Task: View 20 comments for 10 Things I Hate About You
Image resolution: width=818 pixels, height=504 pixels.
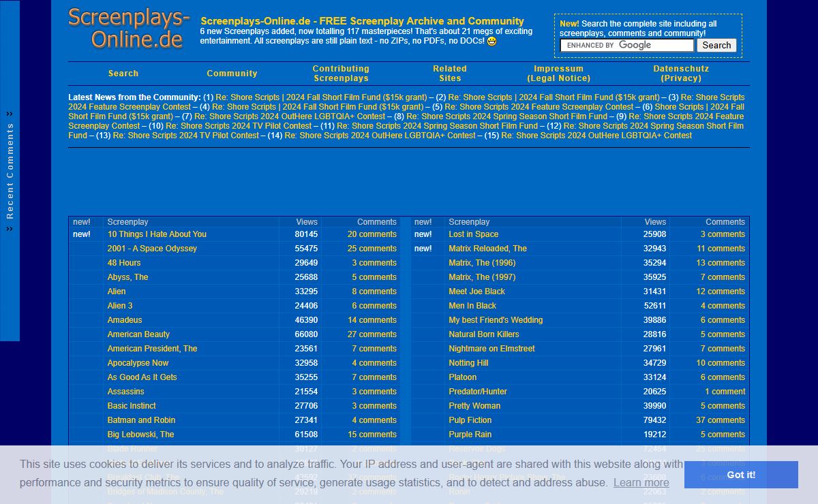Action: pyautogui.click(x=372, y=234)
